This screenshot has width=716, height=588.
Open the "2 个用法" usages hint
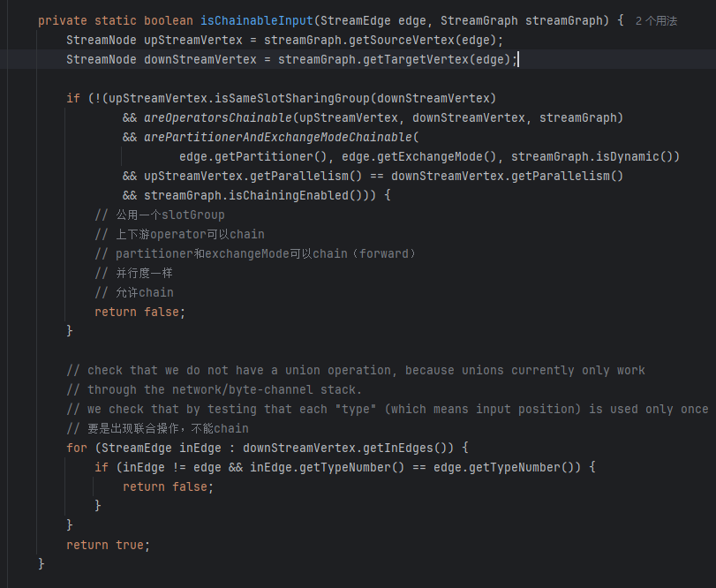pos(656,21)
